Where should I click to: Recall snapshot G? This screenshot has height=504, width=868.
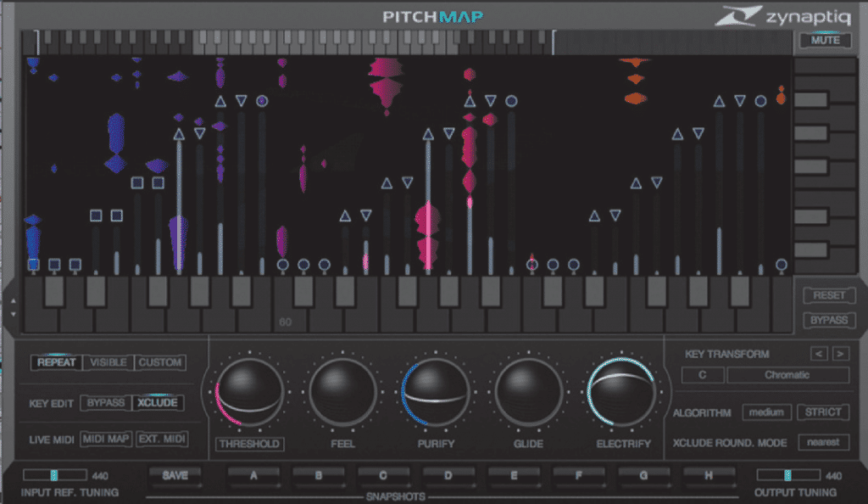pos(643,476)
